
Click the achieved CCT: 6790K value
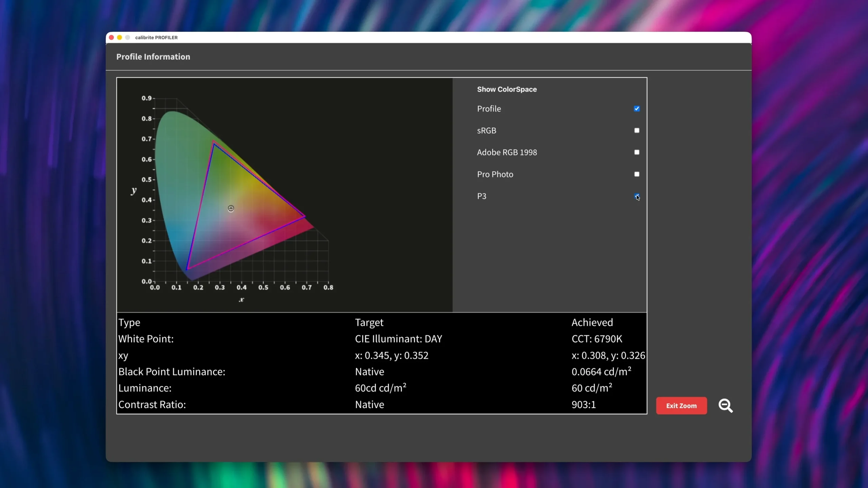[x=597, y=339]
